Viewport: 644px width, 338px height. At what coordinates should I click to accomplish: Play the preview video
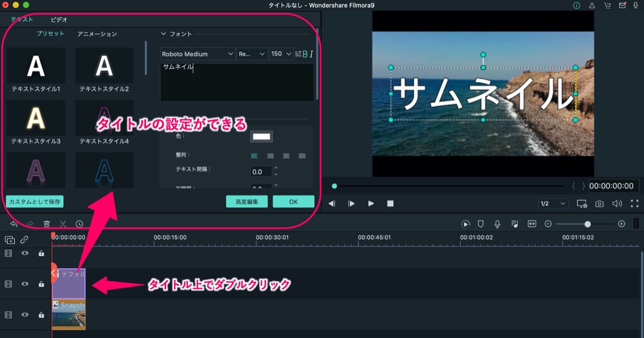point(371,204)
